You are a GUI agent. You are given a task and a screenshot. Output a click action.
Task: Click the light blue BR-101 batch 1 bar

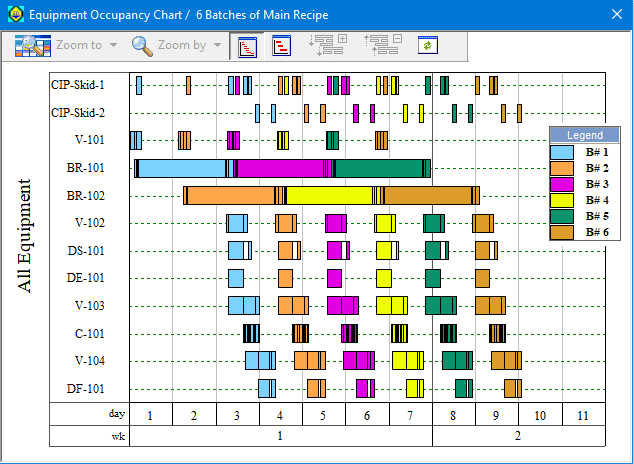coord(182,168)
